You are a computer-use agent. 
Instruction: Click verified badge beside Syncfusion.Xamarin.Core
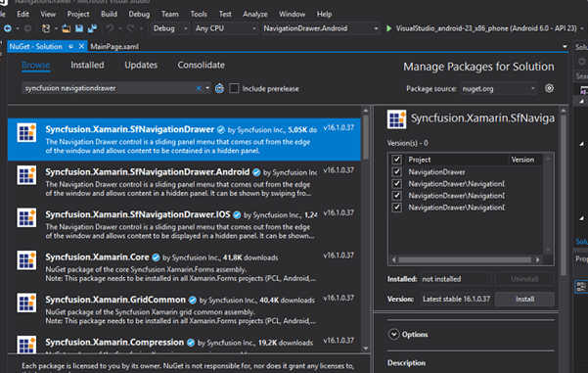coord(156,257)
